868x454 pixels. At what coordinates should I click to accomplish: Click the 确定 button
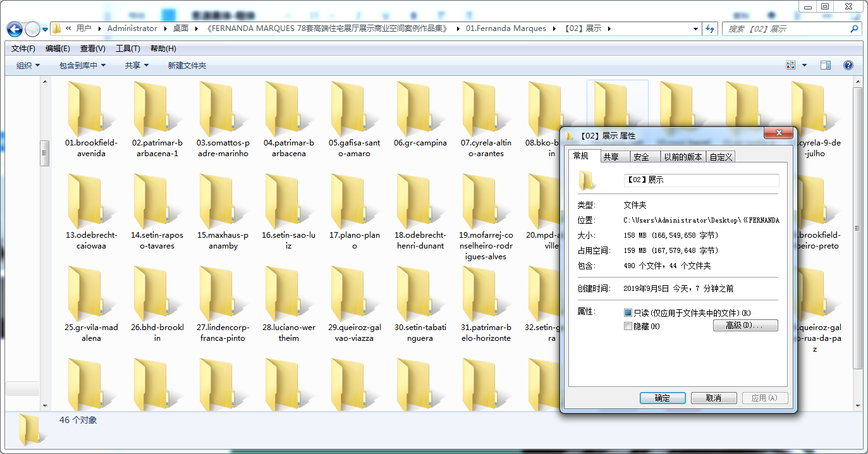[663, 398]
